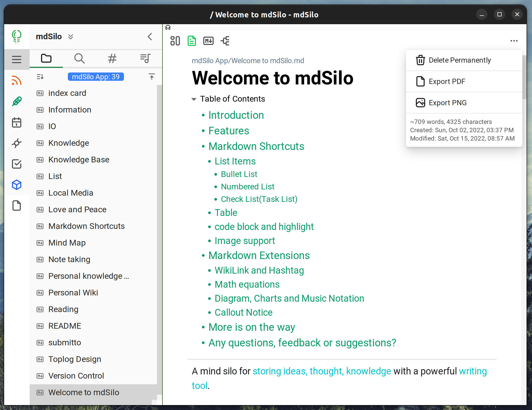Open the calendar daily notes icon

click(x=17, y=122)
